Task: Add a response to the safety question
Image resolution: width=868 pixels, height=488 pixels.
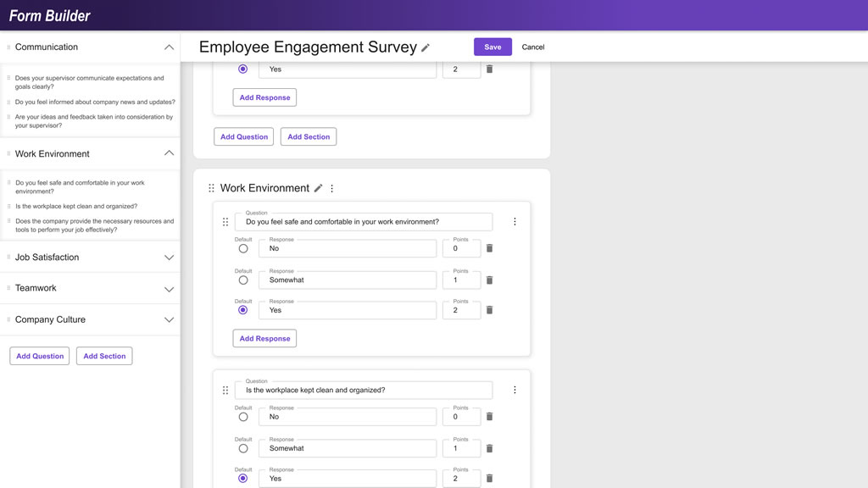Action: (264, 337)
